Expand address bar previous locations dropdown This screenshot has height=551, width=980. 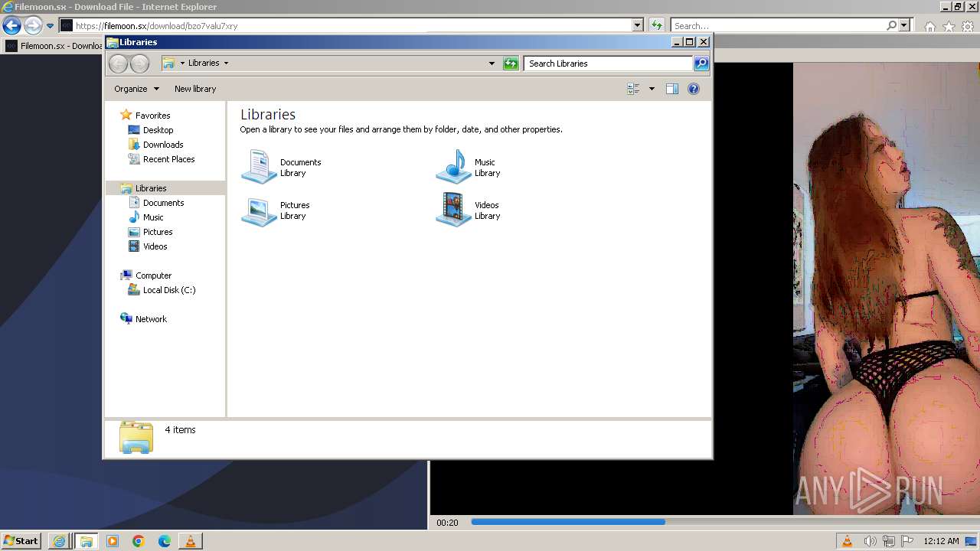[x=492, y=64]
